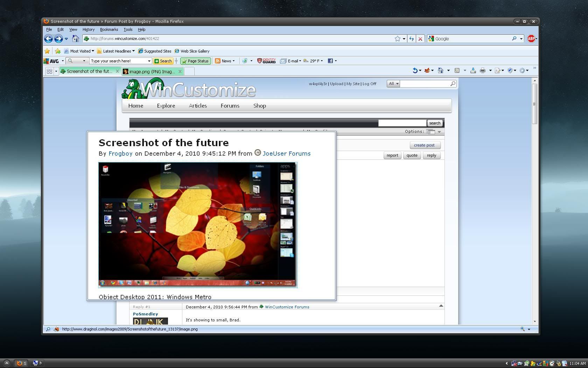Open the navigation history dropdown arrow
Screen dimensions: 588x368
(66, 39)
